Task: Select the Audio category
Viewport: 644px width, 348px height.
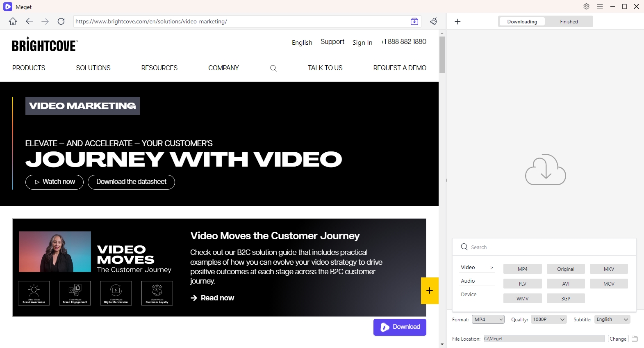Action: click(468, 281)
